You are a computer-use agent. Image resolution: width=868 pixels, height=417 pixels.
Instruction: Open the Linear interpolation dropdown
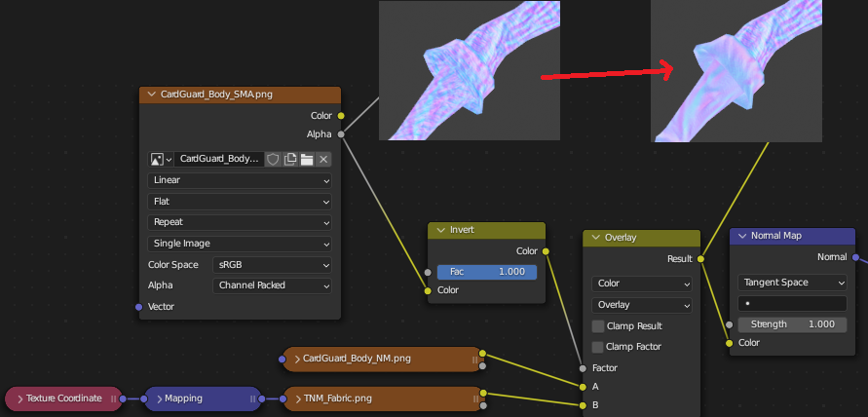coord(240,180)
